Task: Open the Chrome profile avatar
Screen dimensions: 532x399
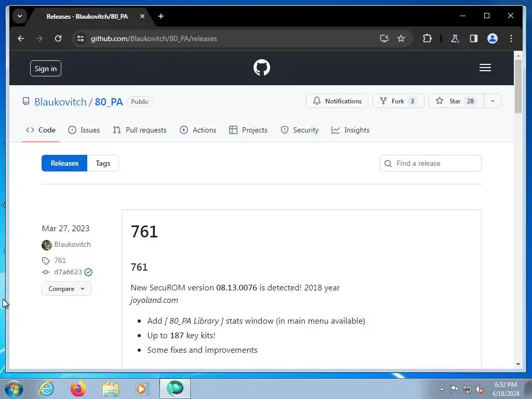Action: [493, 38]
